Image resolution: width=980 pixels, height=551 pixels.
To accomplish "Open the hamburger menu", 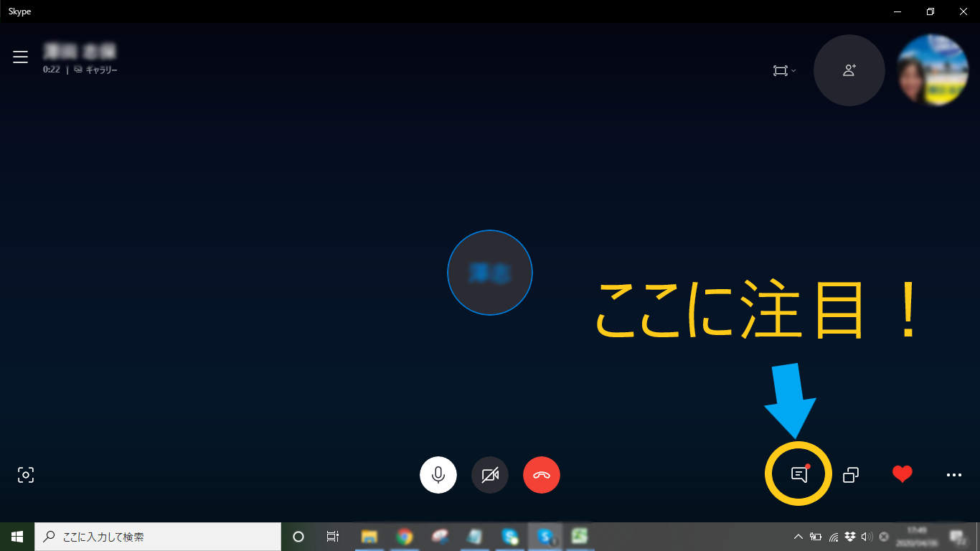I will click(x=20, y=57).
